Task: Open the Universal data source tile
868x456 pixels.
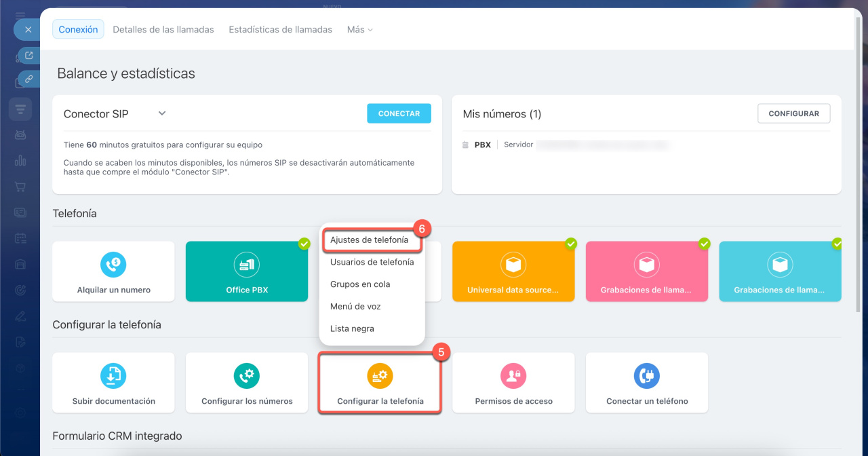Action: point(513,271)
